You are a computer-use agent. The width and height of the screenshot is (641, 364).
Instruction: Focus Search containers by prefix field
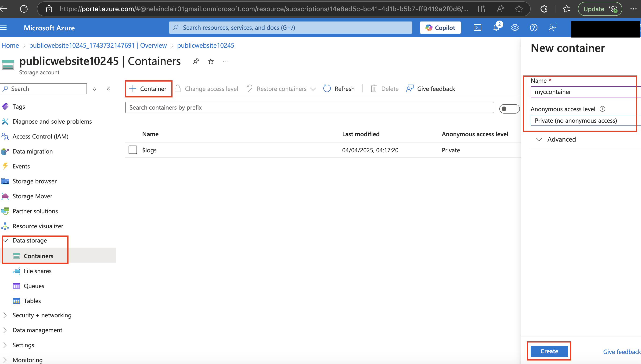point(310,107)
